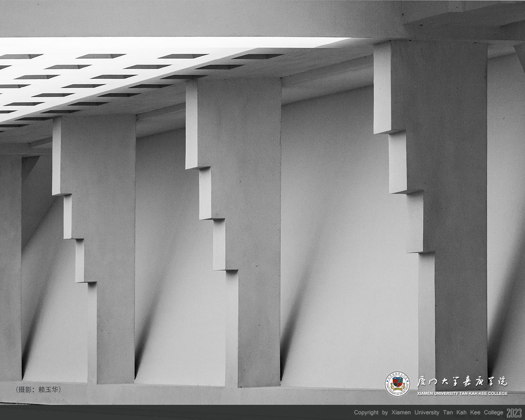Click the copyright notice text
Viewport: 525px width, 420px height.
[x=429, y=413]
